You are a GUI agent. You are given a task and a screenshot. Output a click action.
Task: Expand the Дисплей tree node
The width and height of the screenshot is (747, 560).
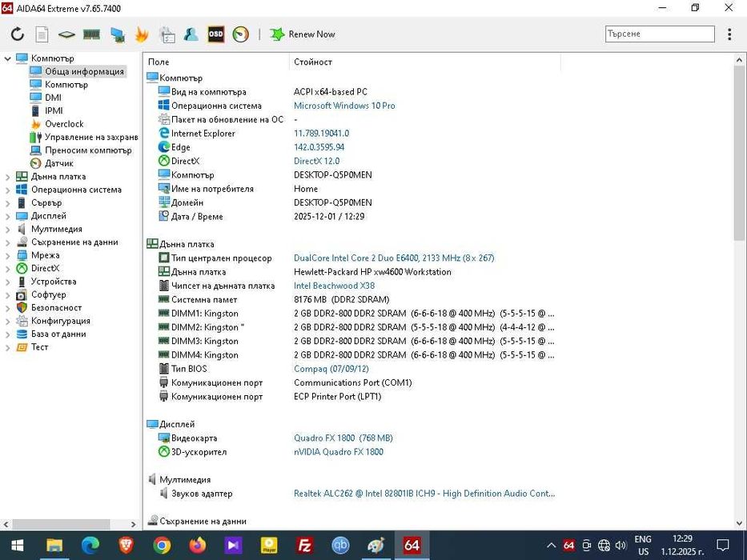[x=7, y=216]
